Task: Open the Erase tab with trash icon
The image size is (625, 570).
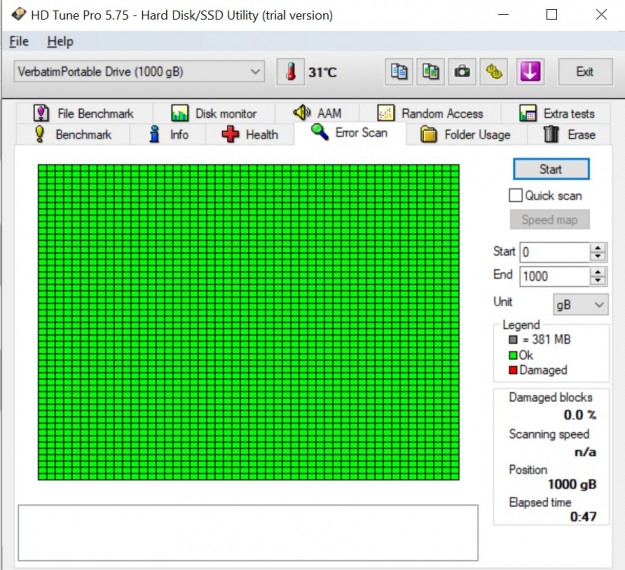Action: click(x=568, y=134)
